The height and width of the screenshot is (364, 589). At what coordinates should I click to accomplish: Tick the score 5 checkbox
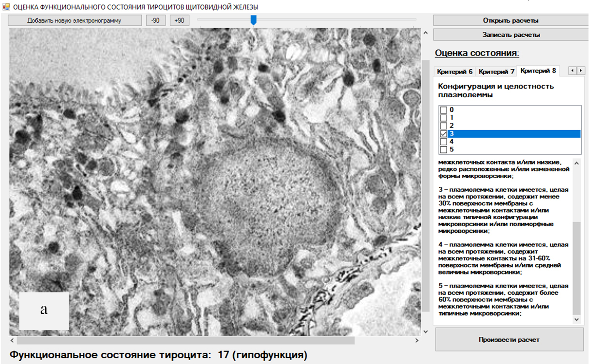point(443,150)
